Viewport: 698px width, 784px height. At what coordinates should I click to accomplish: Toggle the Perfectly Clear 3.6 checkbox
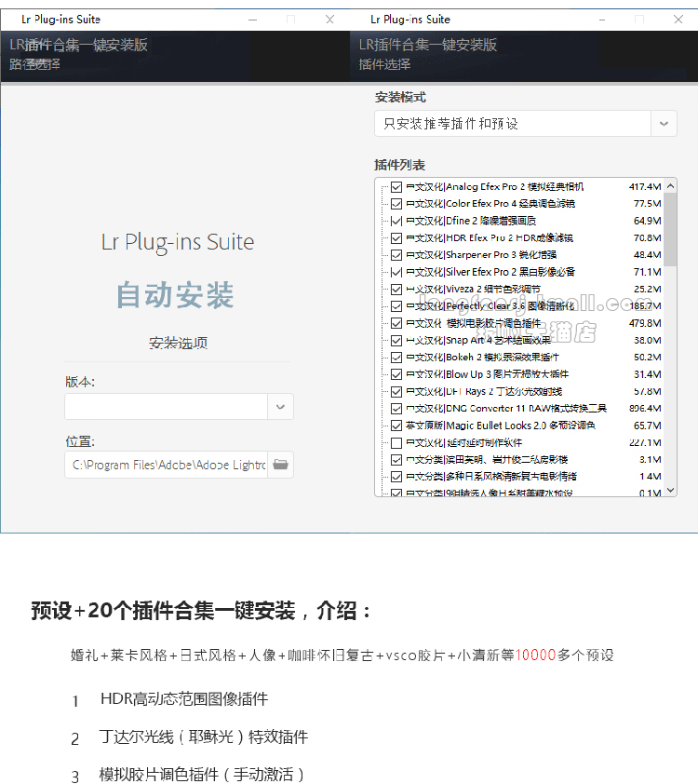396,306
